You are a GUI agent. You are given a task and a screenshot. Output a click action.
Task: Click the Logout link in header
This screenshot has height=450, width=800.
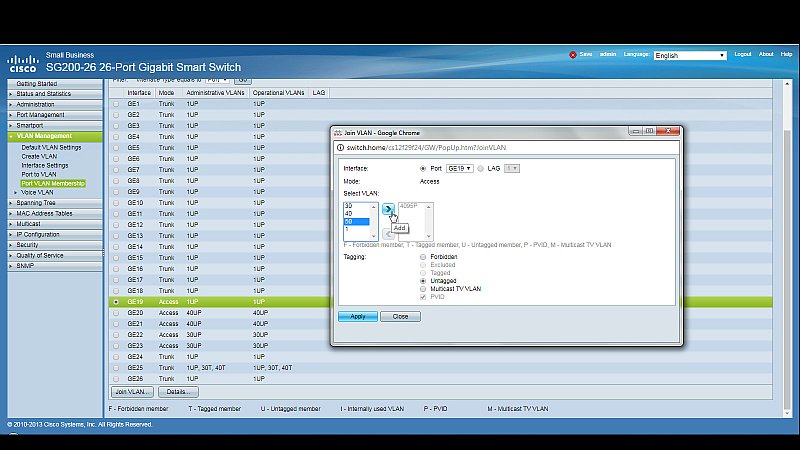[x=742, y=54]
